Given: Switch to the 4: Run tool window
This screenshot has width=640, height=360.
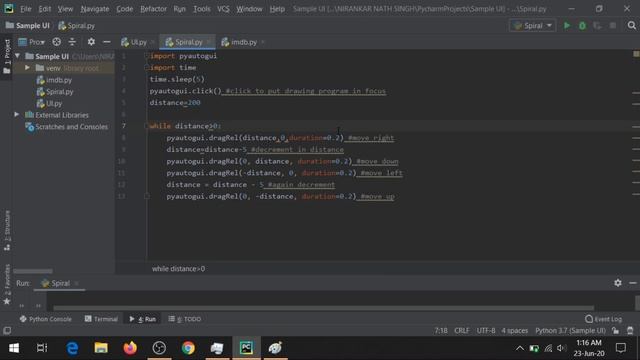Looking at the screenshot, I should tap(143, 319).
